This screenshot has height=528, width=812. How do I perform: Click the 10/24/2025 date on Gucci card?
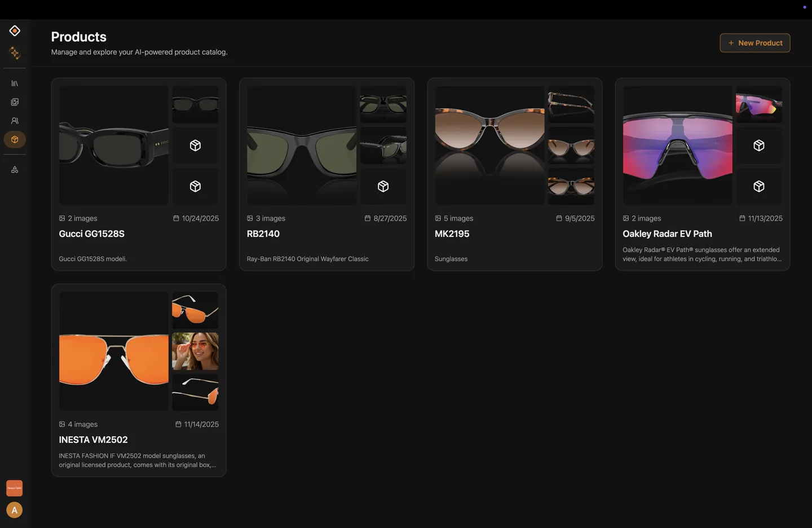tap(196, 218)
